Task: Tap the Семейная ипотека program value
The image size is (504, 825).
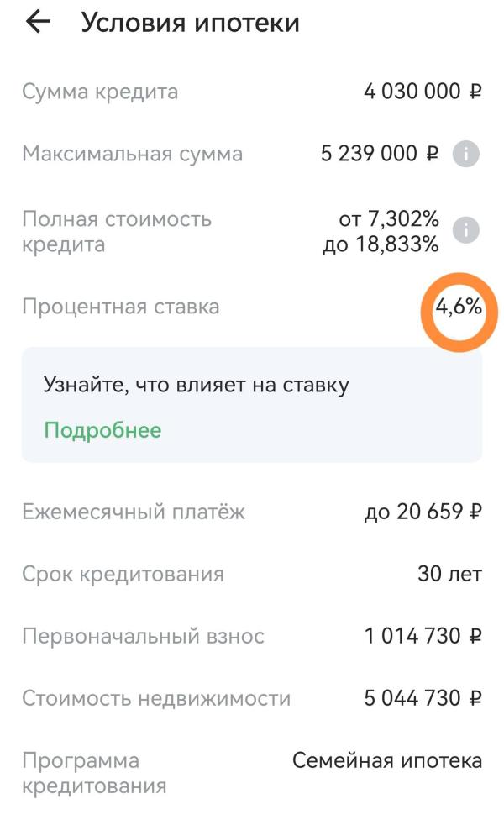Action: click(x=387, y=761)
